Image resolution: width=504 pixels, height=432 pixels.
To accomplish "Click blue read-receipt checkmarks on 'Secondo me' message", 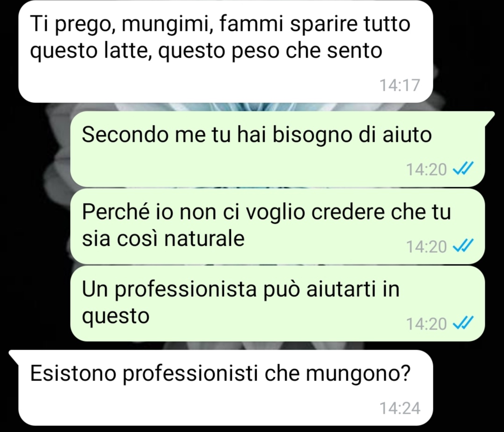I will pos(463,168).
